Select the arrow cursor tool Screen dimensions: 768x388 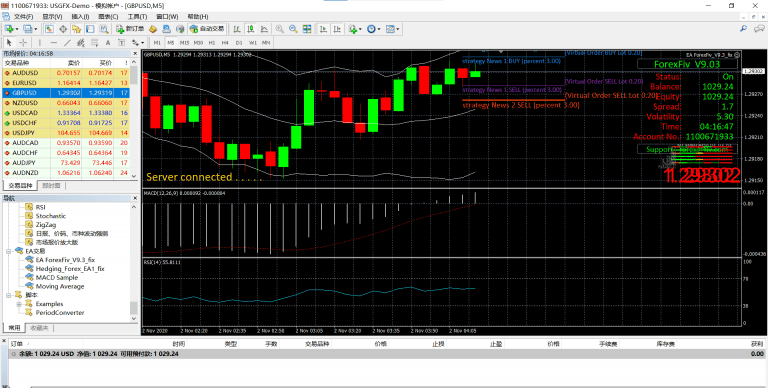point(9,43)
